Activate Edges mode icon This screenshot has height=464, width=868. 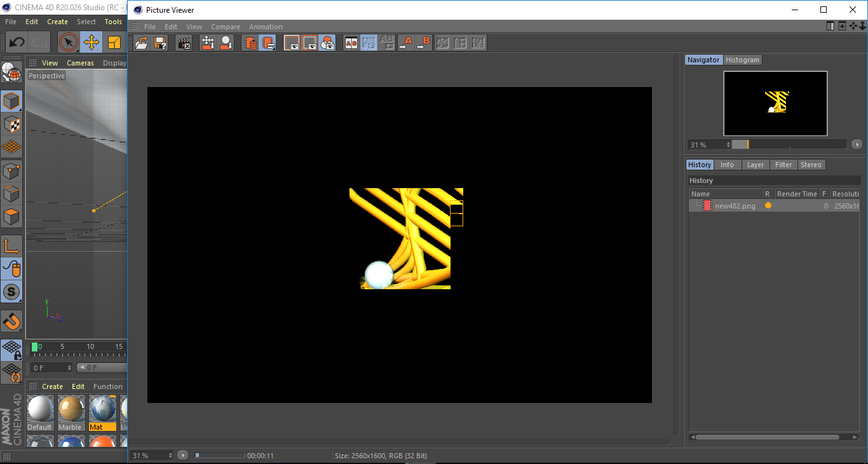[x=11, y=194]
